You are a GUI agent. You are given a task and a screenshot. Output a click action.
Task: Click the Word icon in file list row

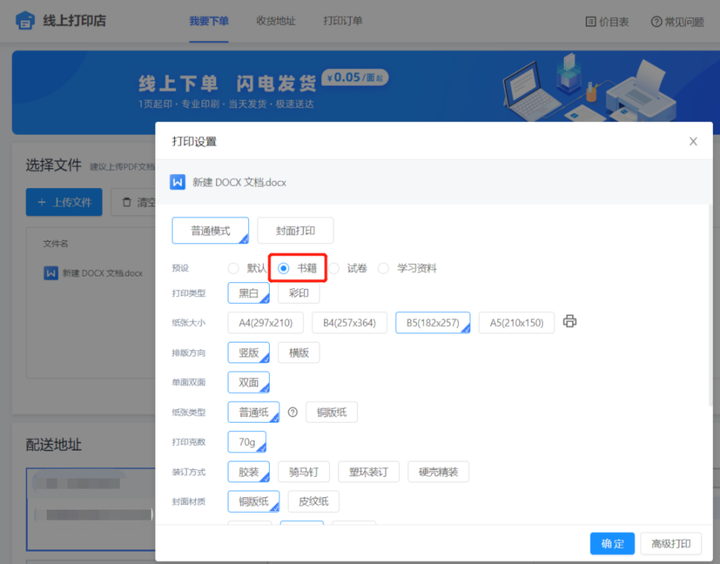click(x=51, y=273)
